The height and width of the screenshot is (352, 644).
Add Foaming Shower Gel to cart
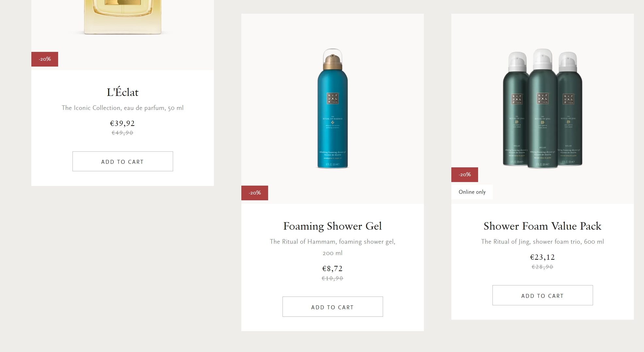(332, 307)
